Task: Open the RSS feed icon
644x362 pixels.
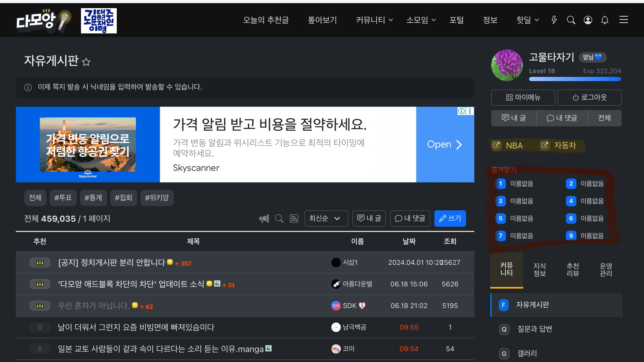Action: click(x=294, y=219)
